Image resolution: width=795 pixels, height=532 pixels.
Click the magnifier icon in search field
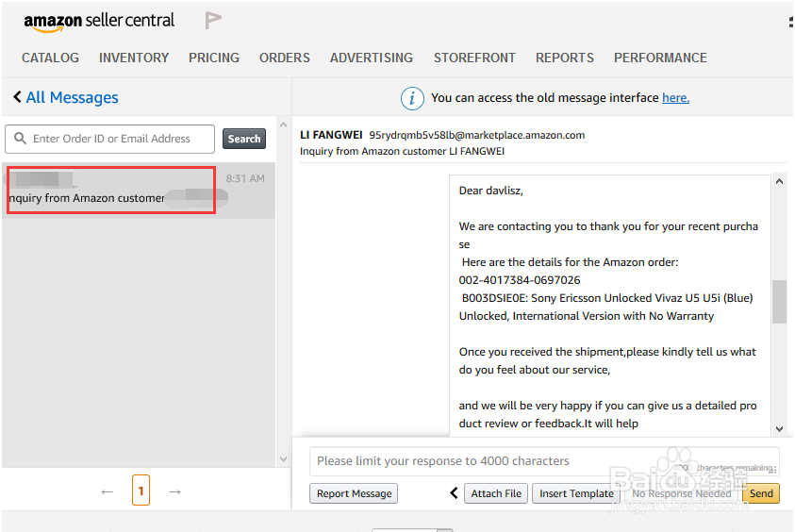[20, 139]
